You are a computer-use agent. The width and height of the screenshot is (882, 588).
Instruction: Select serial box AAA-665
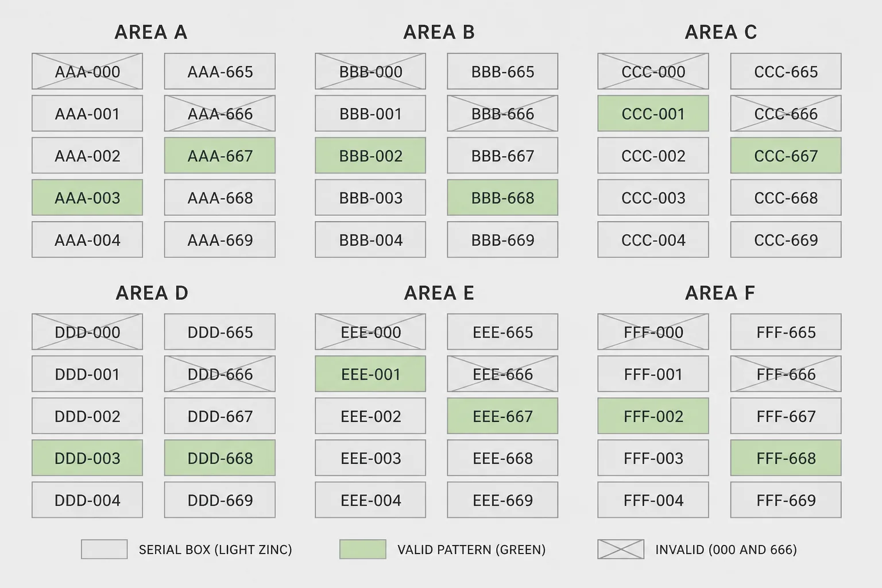(220, 71)
